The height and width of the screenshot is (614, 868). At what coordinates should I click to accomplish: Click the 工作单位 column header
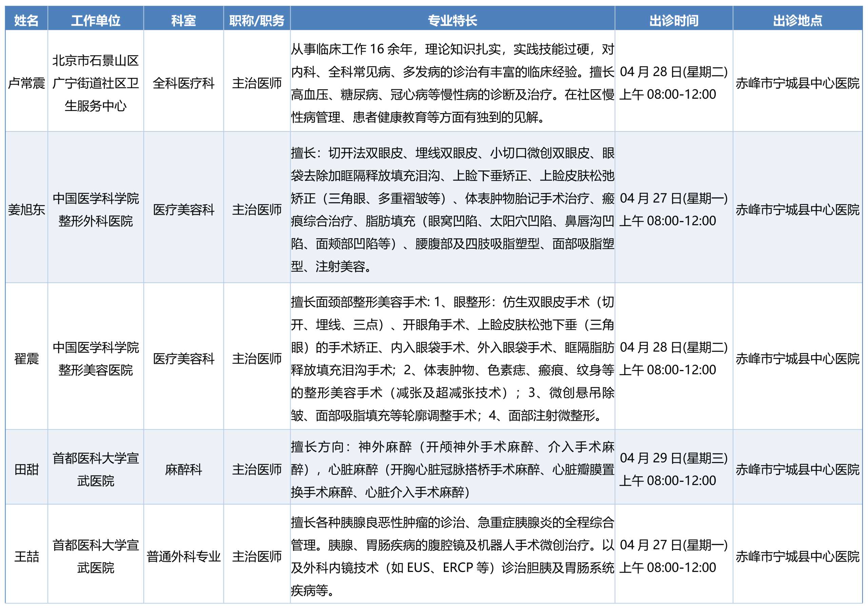pyautogui.click(x=96, y=20)
